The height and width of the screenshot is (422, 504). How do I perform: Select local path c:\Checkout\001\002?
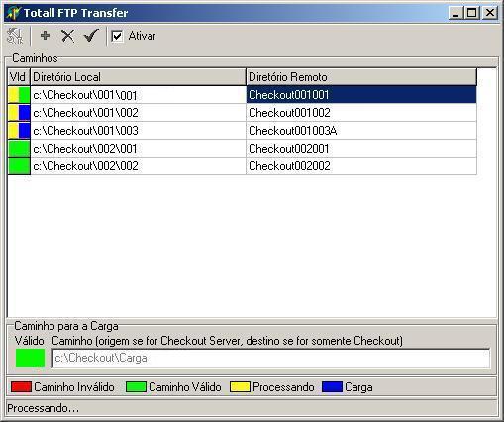138,113
